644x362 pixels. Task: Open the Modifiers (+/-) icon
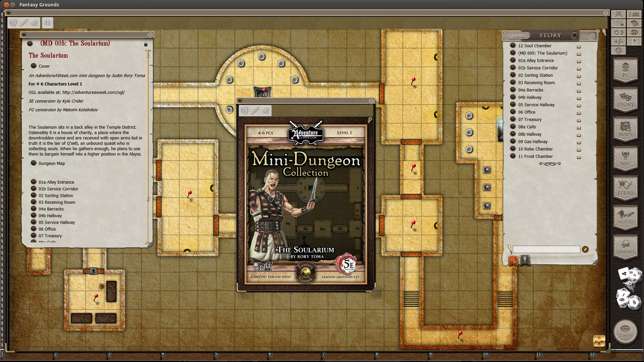[x=619, y=42]
